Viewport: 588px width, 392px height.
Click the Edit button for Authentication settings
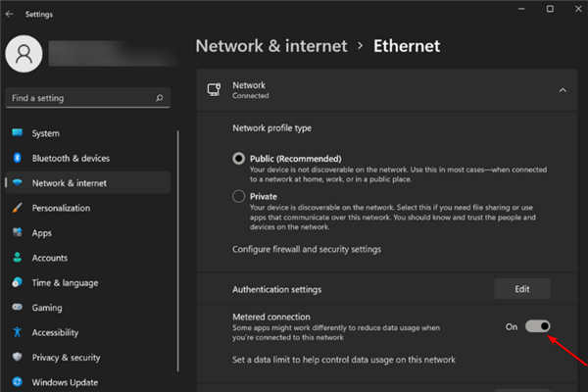click(521, 289)
